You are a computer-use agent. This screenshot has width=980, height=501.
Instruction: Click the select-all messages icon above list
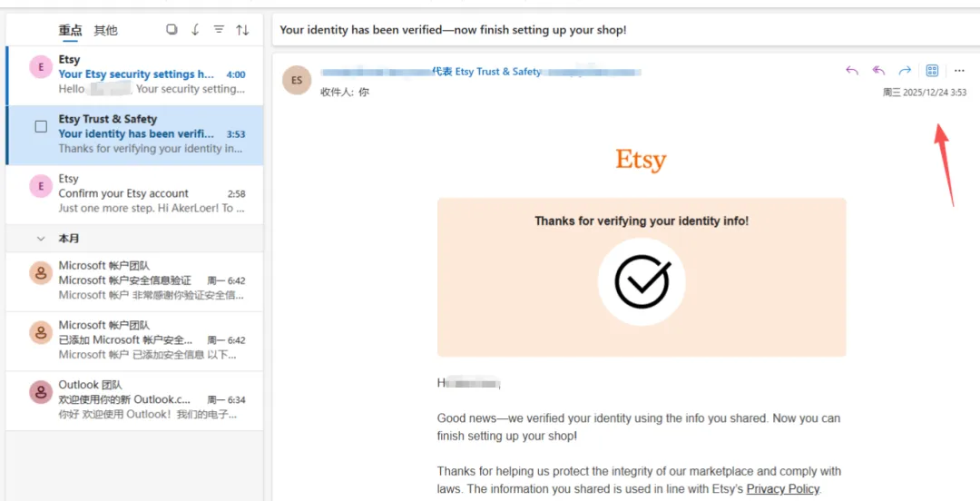point(171,30)
